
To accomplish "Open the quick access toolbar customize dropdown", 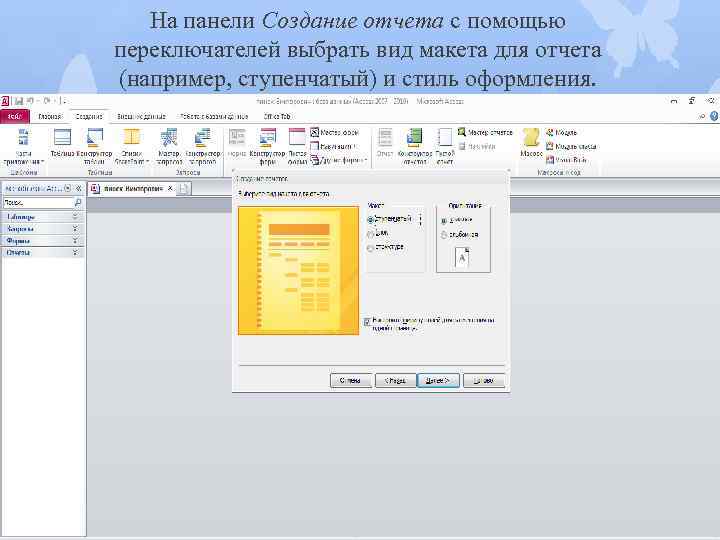I will (64, 101).
